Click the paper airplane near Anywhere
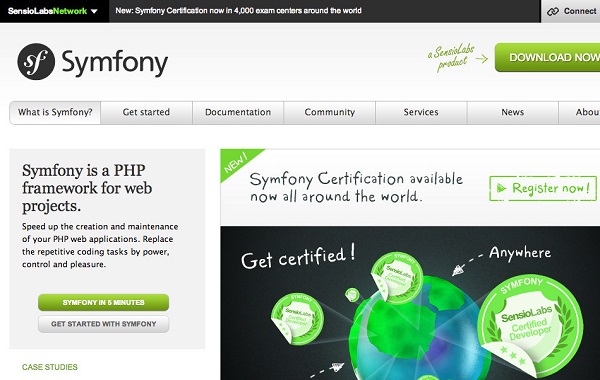Image resolution: width=600 pixels, height=380 pixels. pyautogui.click(x=458, y=270)
